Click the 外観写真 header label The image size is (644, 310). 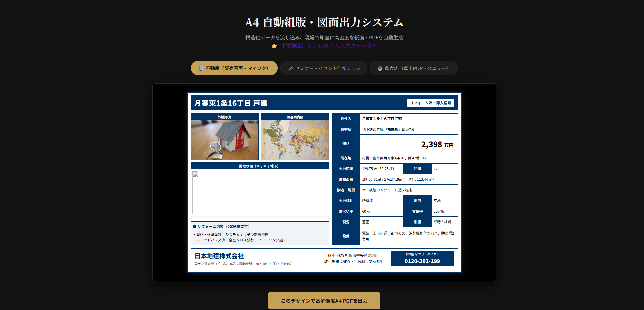tap(225, 117)
